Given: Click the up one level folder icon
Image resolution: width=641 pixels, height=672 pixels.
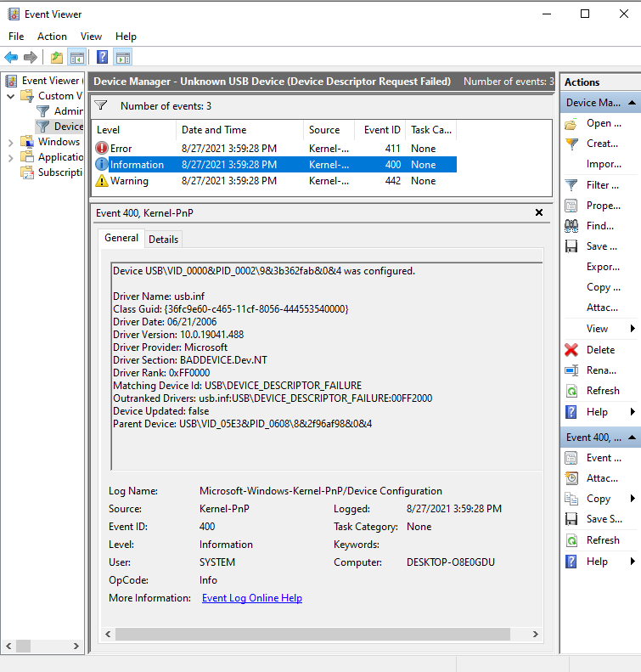Looking at the screenshot, I should pyautogui.click(x=57, y=57).
